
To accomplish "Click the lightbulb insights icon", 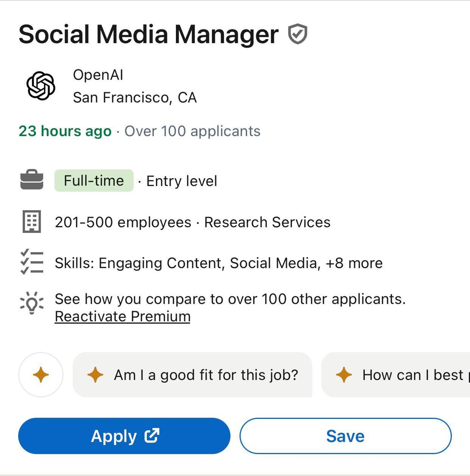I will pos(32,303).
